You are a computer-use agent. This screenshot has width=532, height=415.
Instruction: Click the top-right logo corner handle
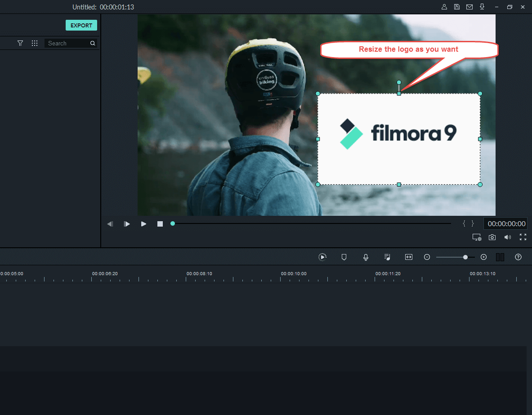[x=480, y=94]
